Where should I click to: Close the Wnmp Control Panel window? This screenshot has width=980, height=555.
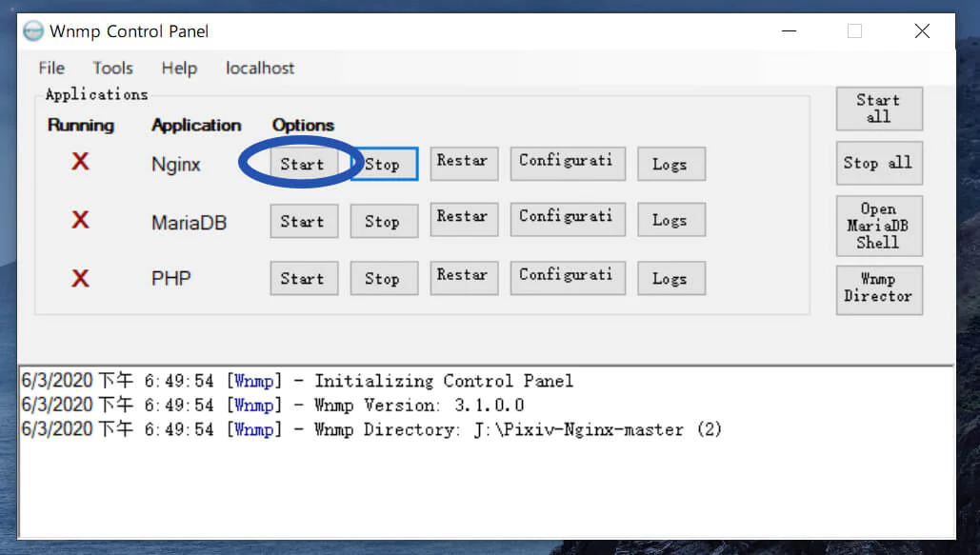point(922,31)
